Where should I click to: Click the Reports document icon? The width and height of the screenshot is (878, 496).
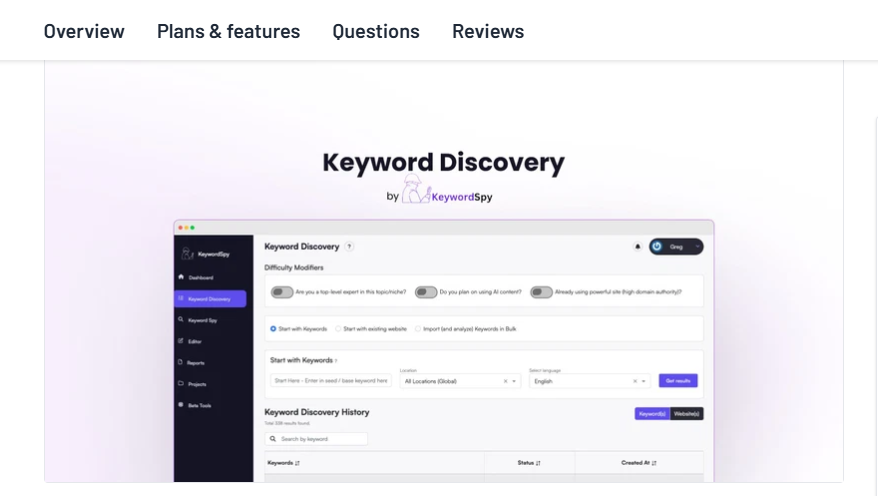coord(181,362)
